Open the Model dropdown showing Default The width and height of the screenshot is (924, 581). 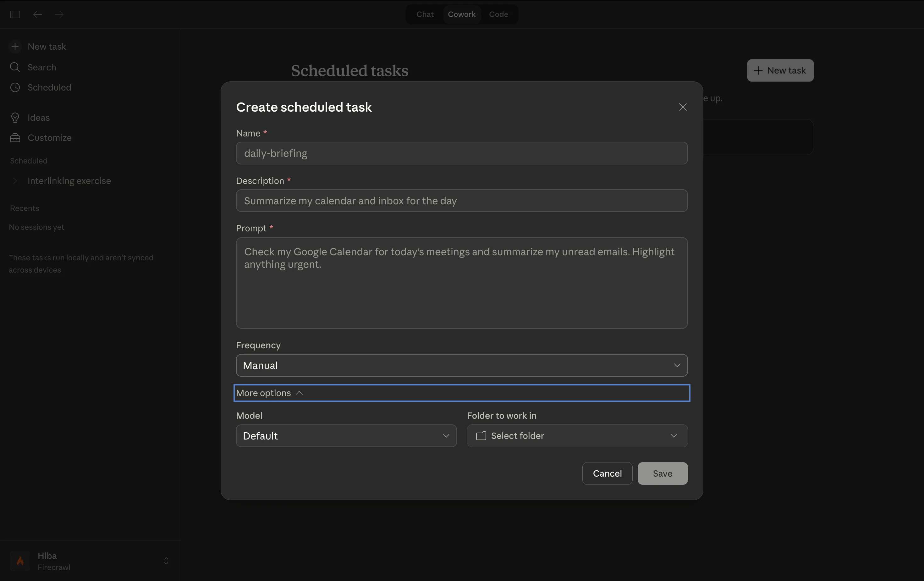click(346, 436)
